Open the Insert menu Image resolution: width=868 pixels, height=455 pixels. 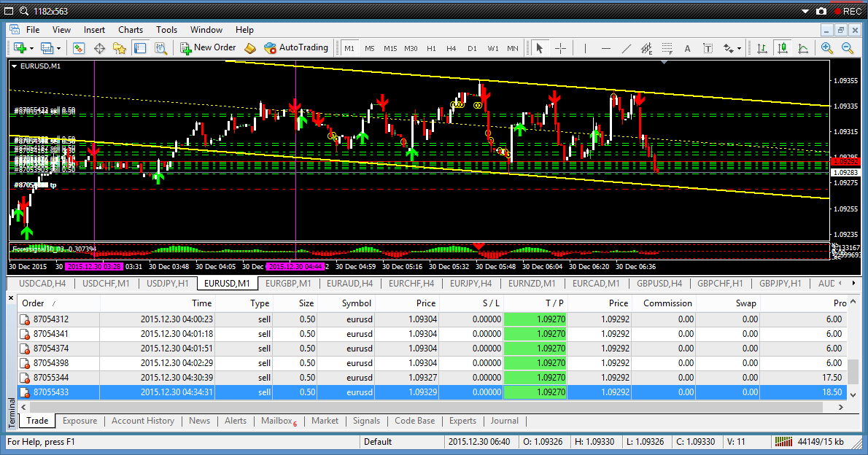coord(94,30)
